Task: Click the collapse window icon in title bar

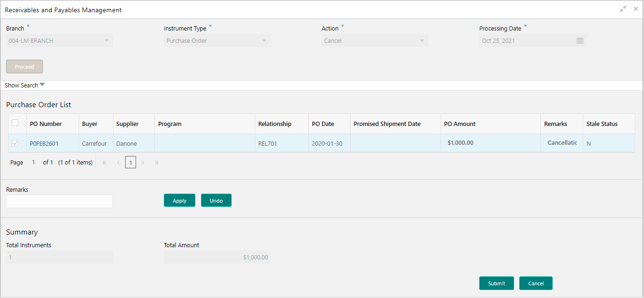Action: coord(623,9)
